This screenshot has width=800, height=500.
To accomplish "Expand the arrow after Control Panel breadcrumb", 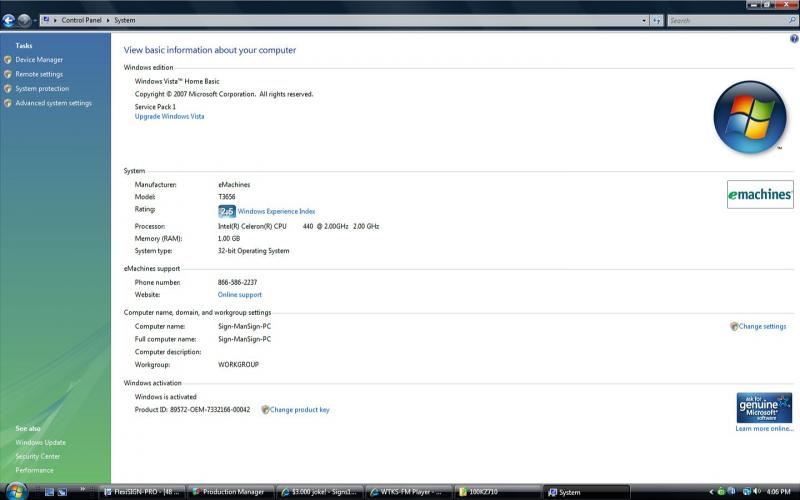I will click(x=108, y=20).
